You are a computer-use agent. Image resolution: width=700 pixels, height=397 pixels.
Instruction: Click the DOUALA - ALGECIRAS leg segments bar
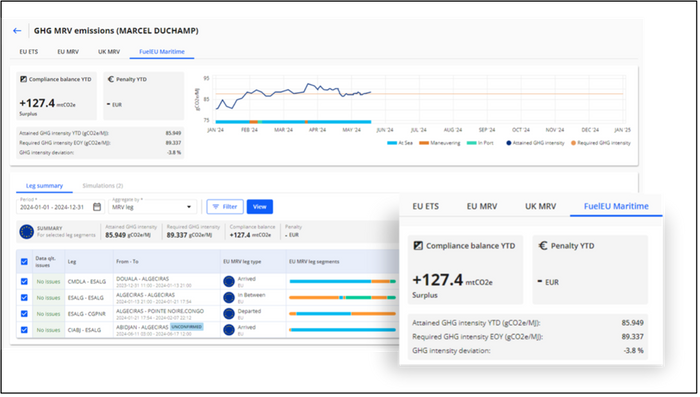point(342,281)
